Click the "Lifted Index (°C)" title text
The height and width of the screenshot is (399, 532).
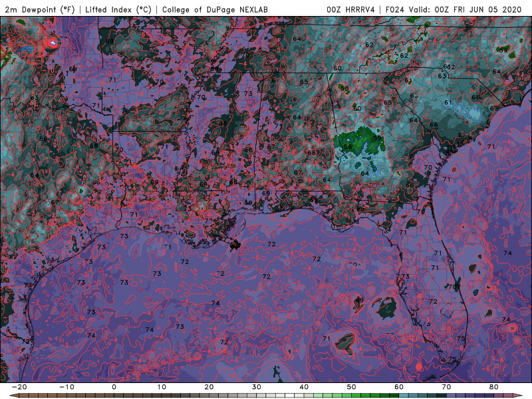[x=118, y=9]
